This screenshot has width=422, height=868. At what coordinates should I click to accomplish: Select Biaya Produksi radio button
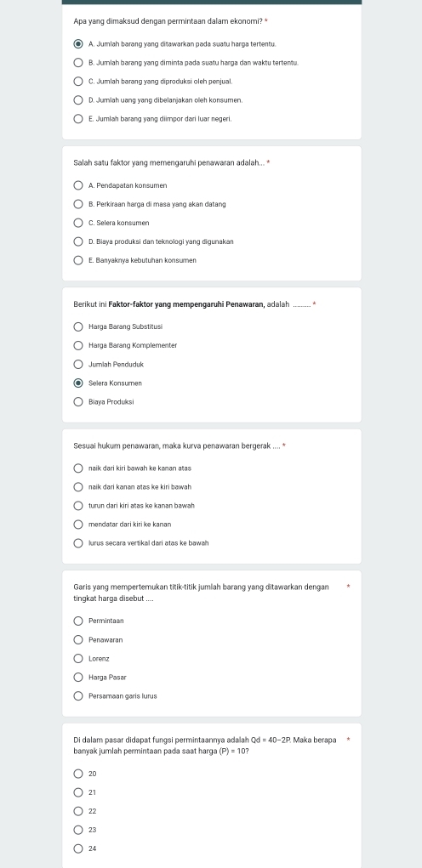click(78, 401)
